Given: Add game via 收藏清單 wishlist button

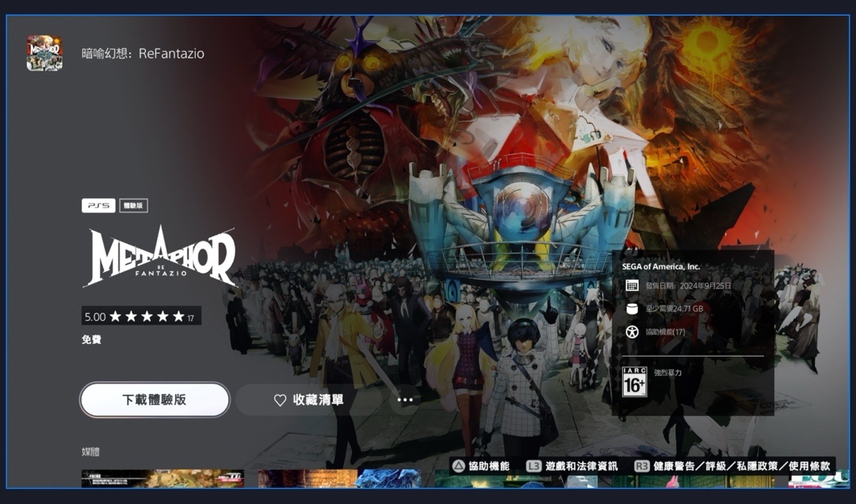Looking at the screenshot, I should 308,399.
